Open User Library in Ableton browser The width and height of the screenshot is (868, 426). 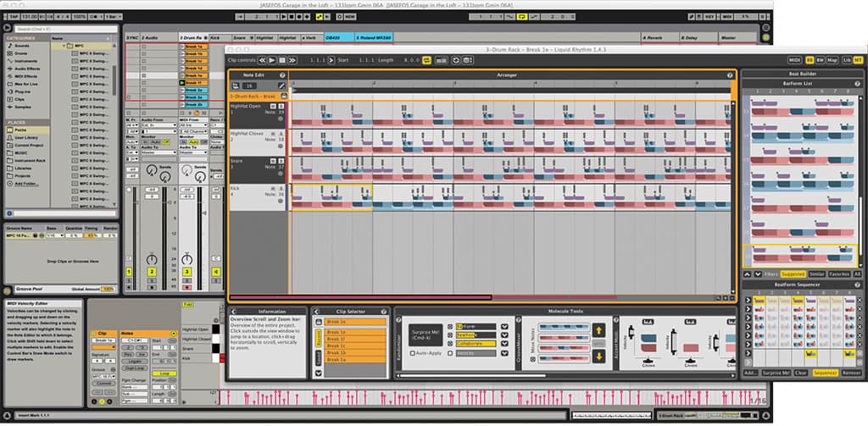point(26,137)
